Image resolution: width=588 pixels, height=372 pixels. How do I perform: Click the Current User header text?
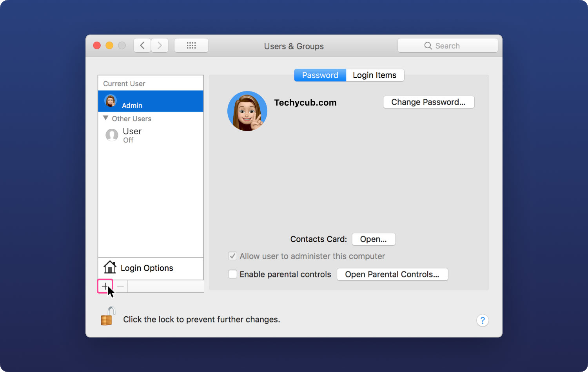coord(124,84)
